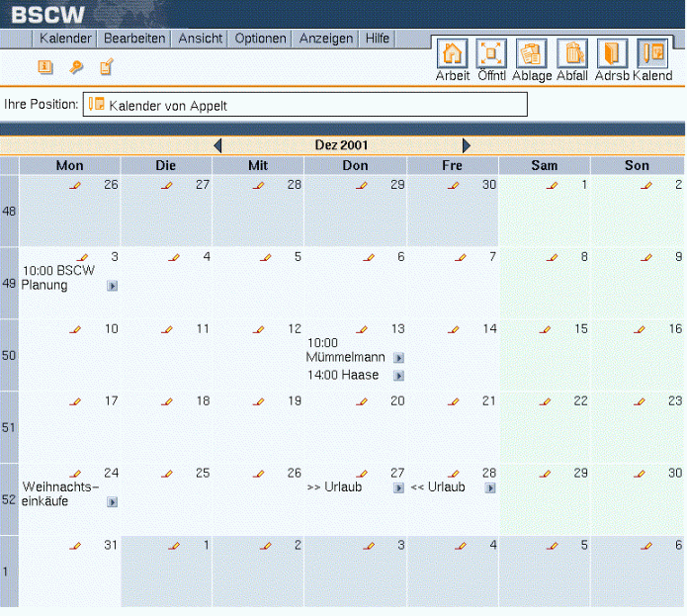Image resolution: width=687 pixels, height=616 pixels.
Task: Click the pencil icon for December 8
Action: [x=552, y=258]
